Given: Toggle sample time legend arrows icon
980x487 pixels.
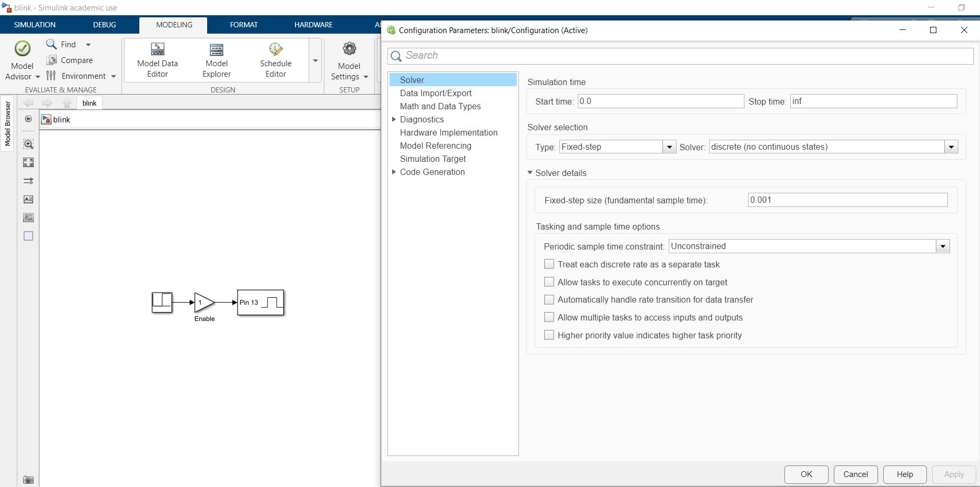Looking at the screenshot, I should tap(28, 181).
